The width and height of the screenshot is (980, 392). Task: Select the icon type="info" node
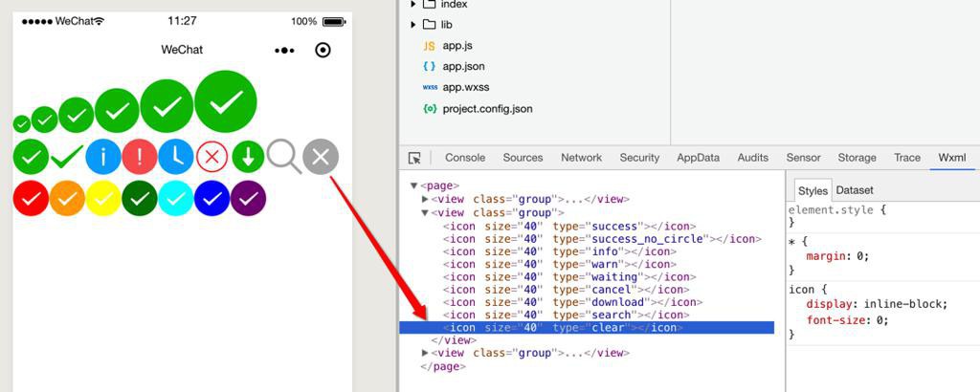click(560, 251)
